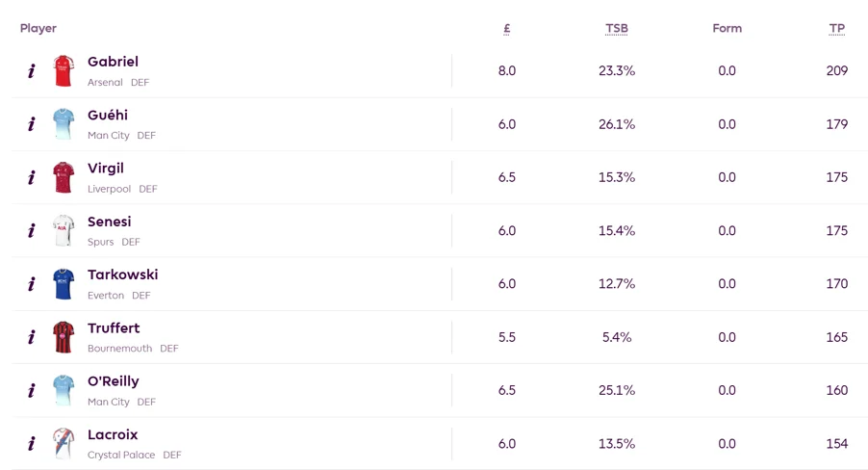868x470 pixels.
Task: Click Truffert's striped Bournemouth shirt
Action: (x=64, y=337)
